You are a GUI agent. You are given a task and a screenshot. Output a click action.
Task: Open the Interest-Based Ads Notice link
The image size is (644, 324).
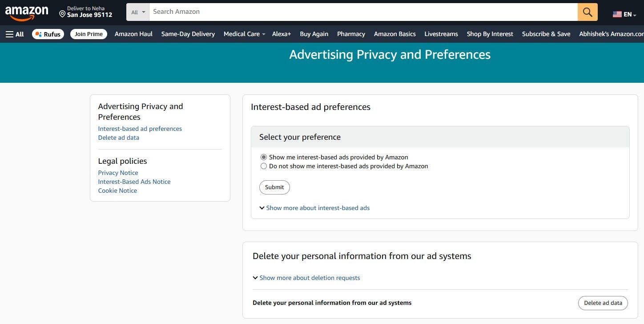click(x=134, y=182)
